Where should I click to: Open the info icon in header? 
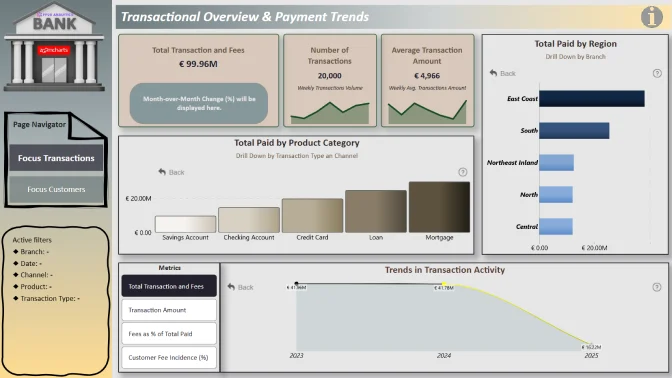(x=651, y=17)
